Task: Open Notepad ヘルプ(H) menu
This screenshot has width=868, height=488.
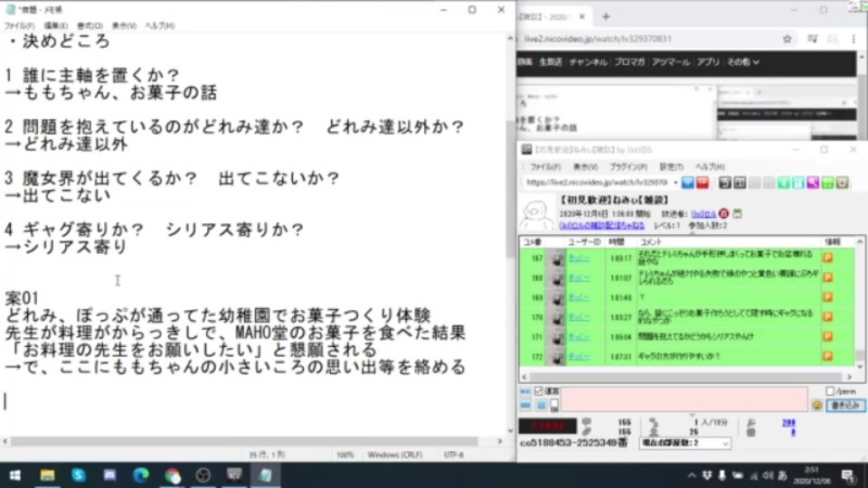Action: [x=159, y=25]
